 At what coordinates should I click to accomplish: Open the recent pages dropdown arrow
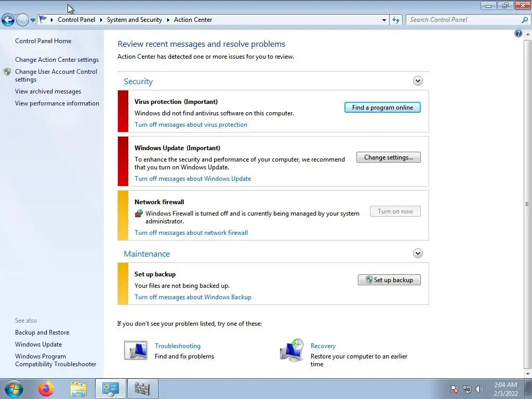click(33, 20)
